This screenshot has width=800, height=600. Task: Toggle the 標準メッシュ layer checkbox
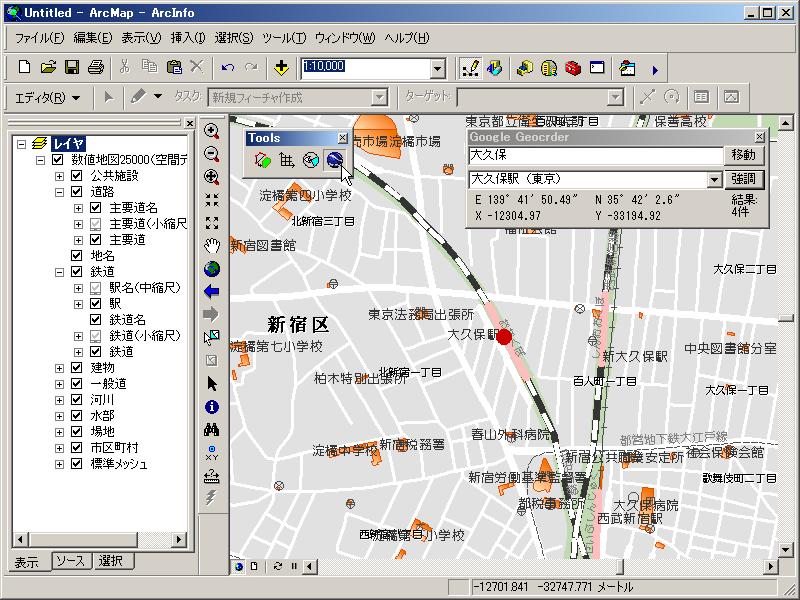tap(77, 464)
